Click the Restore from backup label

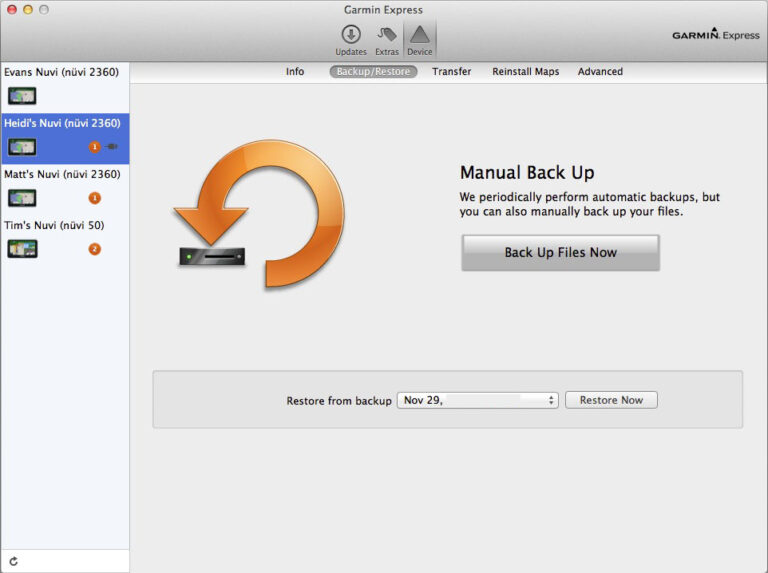click(339, 401)
